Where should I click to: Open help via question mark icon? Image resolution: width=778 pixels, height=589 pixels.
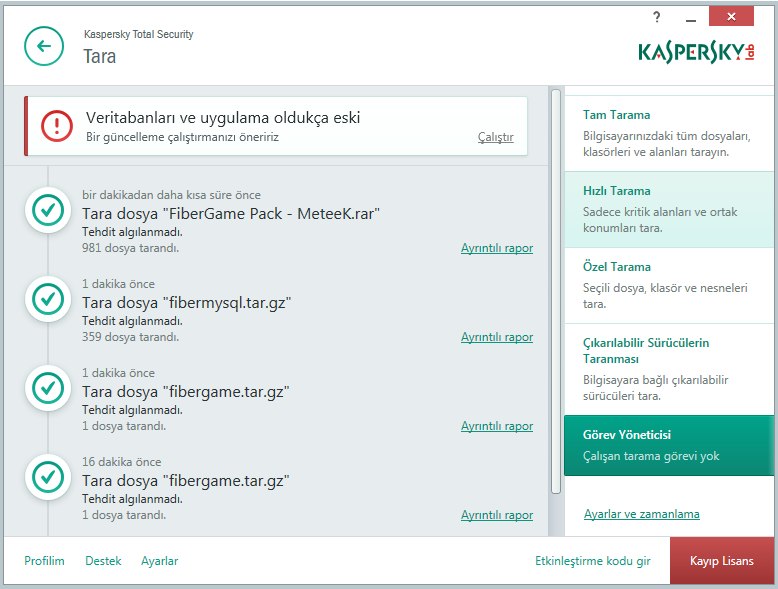pos(656,18)
